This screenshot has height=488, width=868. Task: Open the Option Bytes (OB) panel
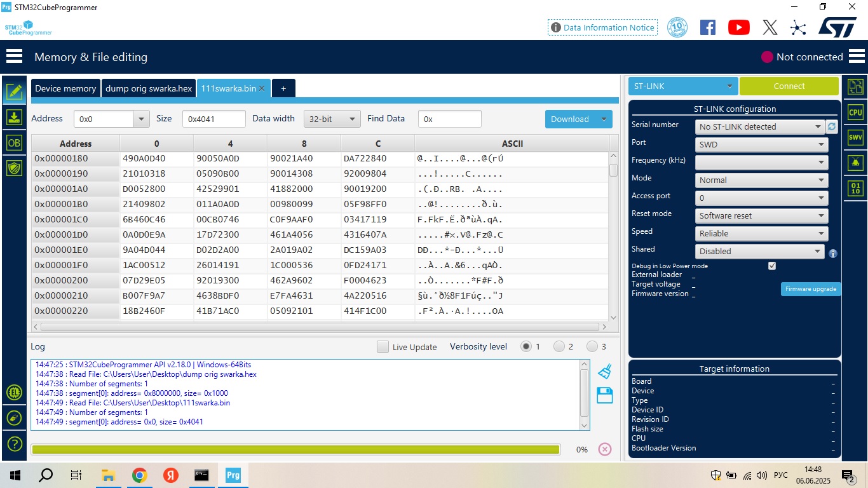tap(14, 143)
